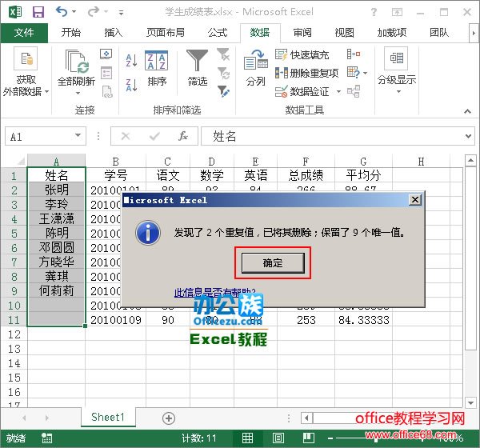Collapse the ribbon with the caret

click(x=467, y=111)
